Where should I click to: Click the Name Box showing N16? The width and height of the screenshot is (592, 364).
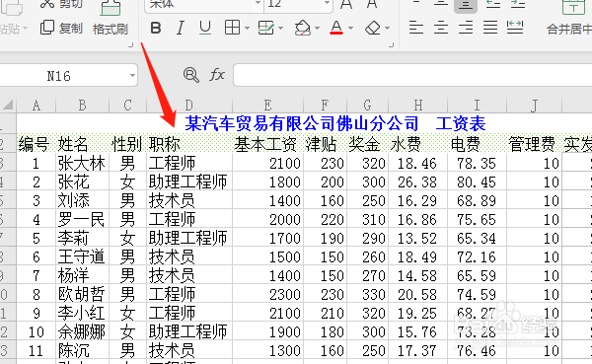coord(59,76)
